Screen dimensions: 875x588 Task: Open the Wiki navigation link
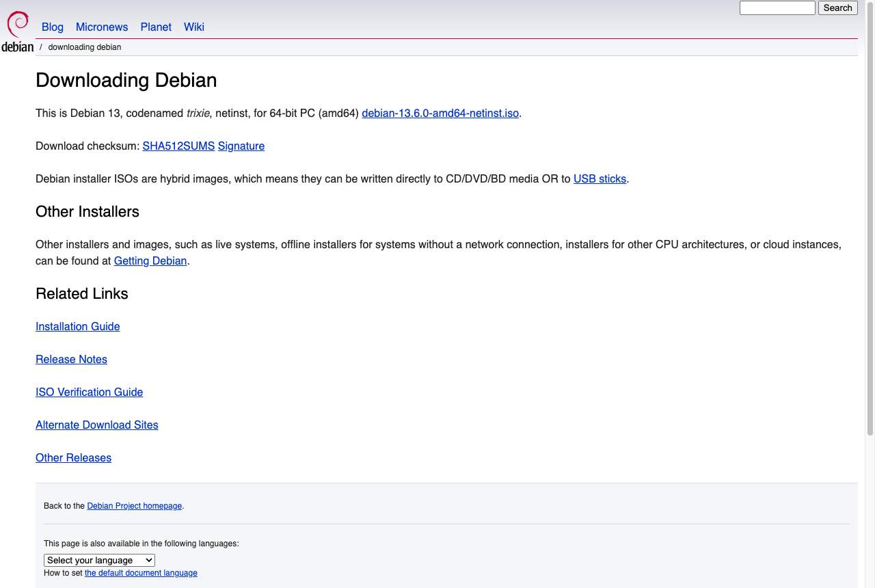tap(194, 27)
